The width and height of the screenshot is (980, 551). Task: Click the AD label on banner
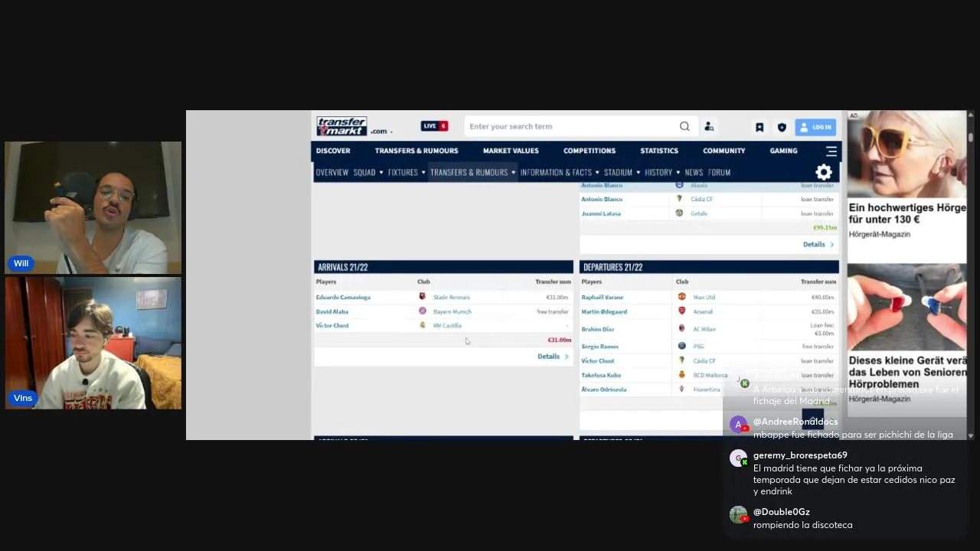tap(854, 116)
